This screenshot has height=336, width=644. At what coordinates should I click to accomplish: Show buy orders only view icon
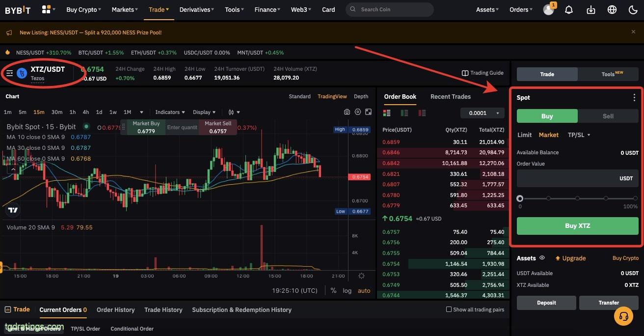pyautogui.click(x=404, y=113)
